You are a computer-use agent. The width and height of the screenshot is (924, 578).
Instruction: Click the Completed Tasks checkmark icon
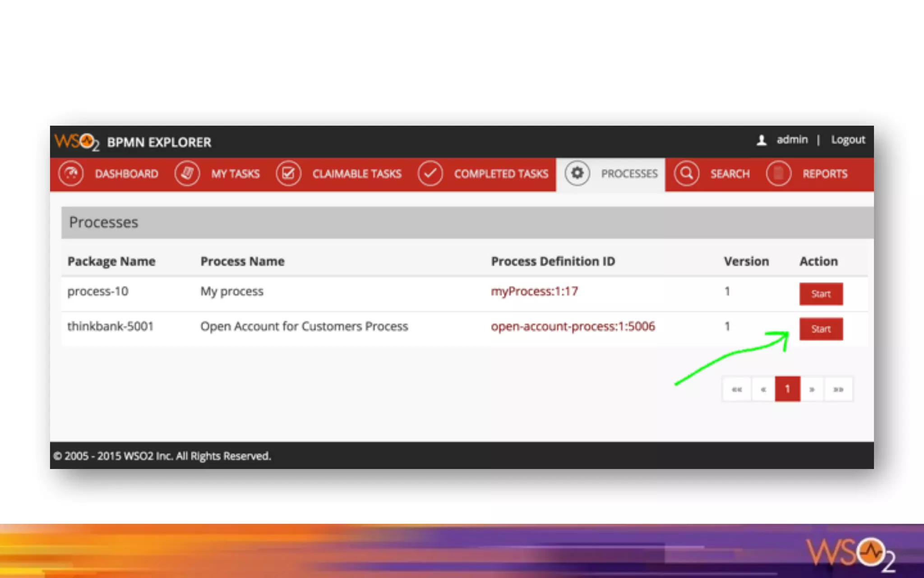430,174
